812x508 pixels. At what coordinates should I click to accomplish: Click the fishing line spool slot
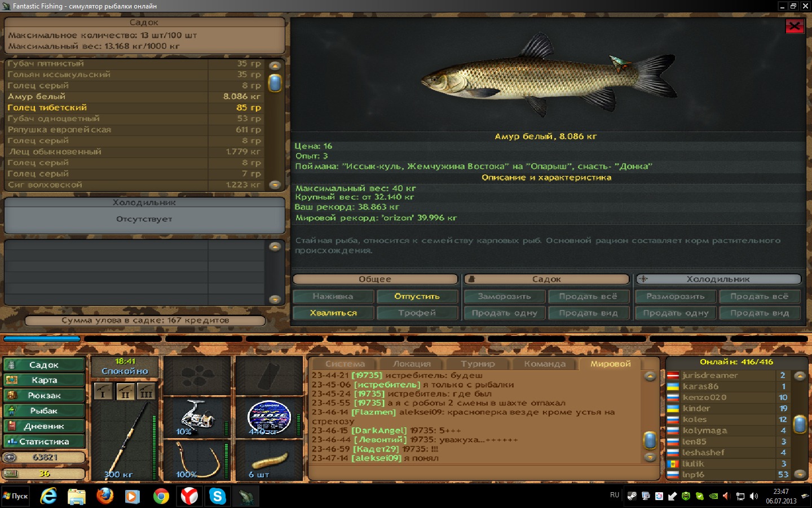[269, 417]
